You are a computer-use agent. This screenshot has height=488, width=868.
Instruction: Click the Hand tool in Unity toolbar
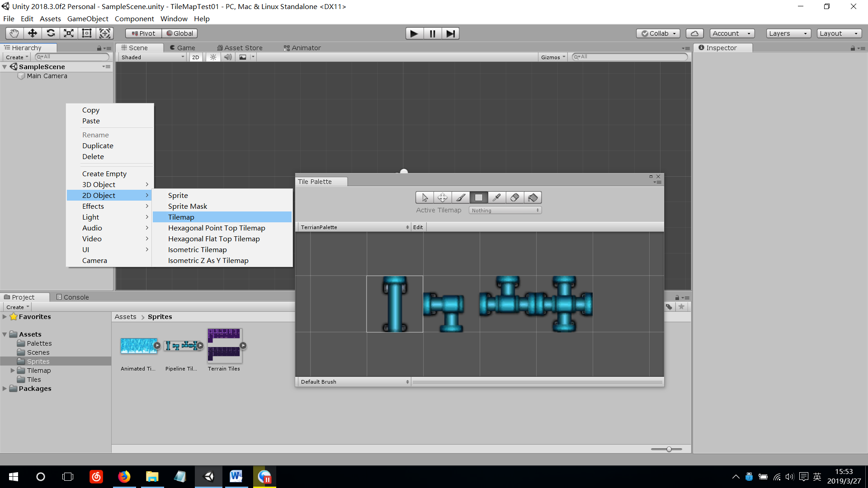(14, 33)
